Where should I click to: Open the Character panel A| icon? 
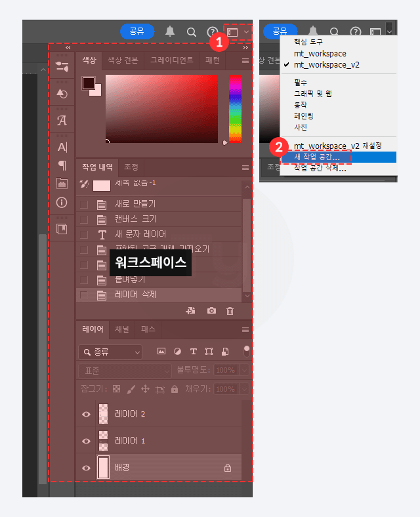click(62, 147)
